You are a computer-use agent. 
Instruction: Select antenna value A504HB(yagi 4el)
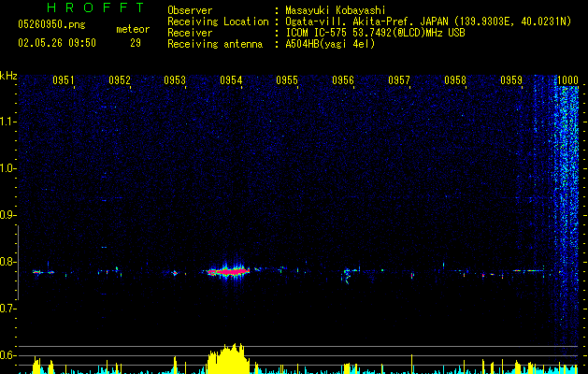click(x=330, y=44)
